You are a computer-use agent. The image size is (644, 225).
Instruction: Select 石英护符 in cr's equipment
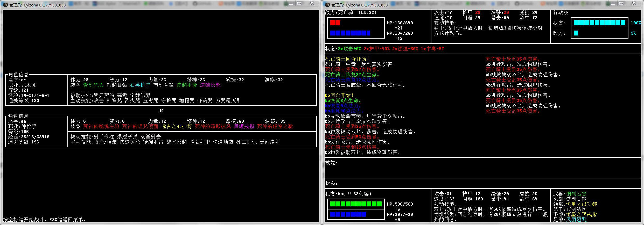pyautogui.click(x=140, y=85)
